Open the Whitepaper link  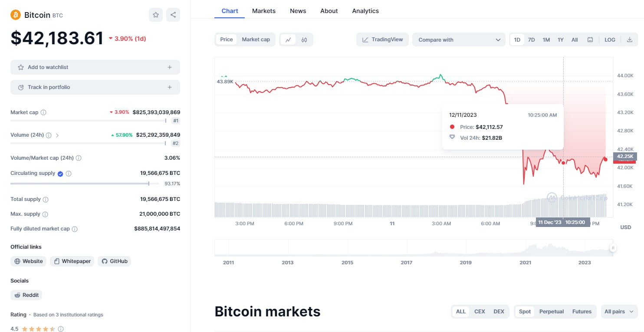72,261
